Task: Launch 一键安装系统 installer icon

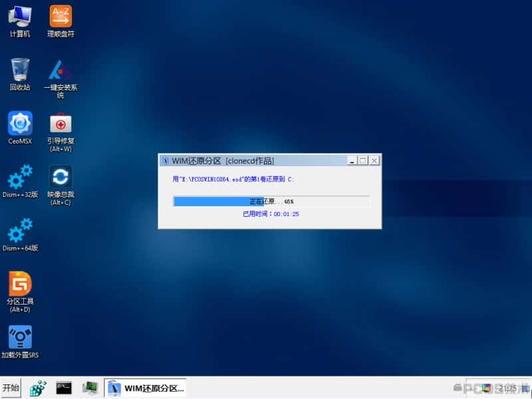Action: point(61,78)
